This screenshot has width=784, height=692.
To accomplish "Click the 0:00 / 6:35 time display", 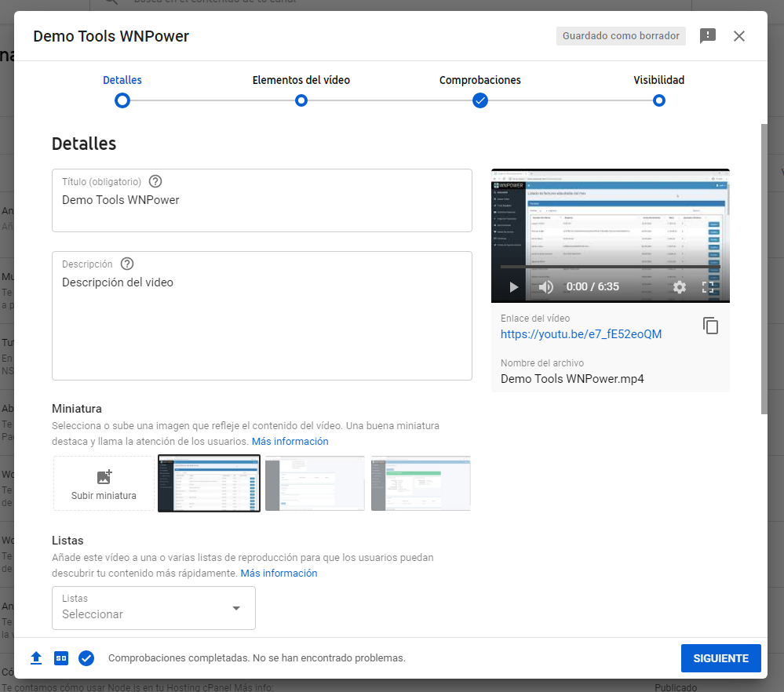I will pyautogui.click(x=593, y=286).
